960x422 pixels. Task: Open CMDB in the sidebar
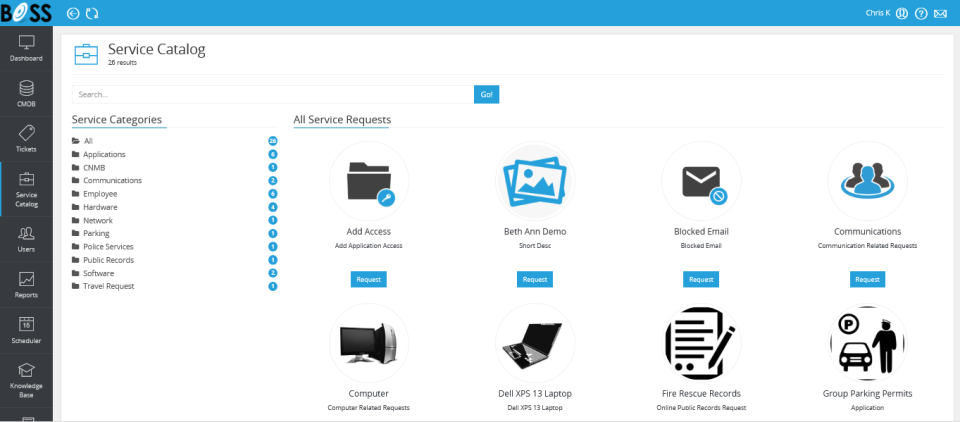pos(26,94)
